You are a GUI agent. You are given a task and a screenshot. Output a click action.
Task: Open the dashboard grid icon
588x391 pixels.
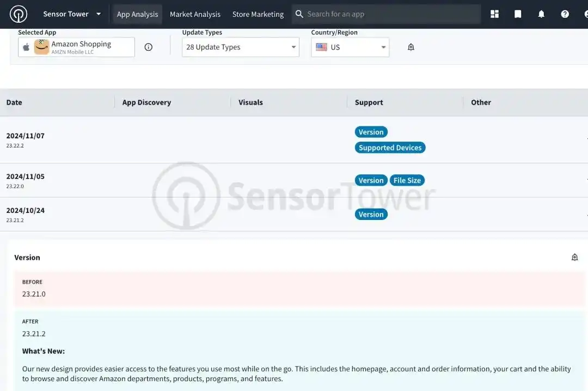494,14
